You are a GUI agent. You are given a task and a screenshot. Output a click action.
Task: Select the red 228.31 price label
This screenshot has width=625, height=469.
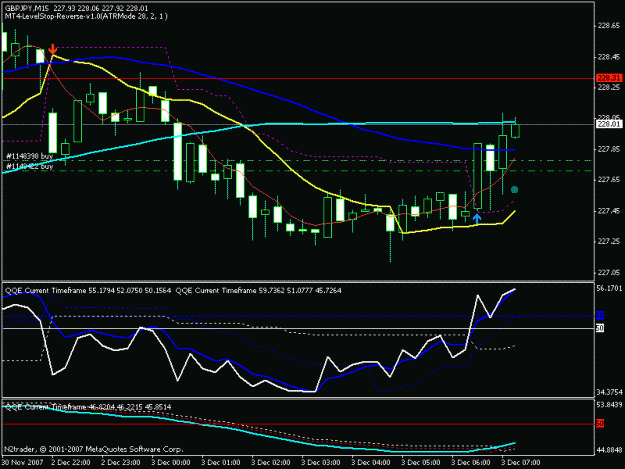(x=609, y=78)
